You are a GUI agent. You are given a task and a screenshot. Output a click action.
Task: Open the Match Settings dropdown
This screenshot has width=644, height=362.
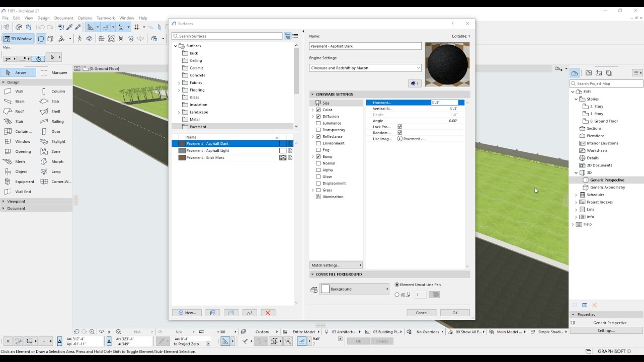click(336, 265)
